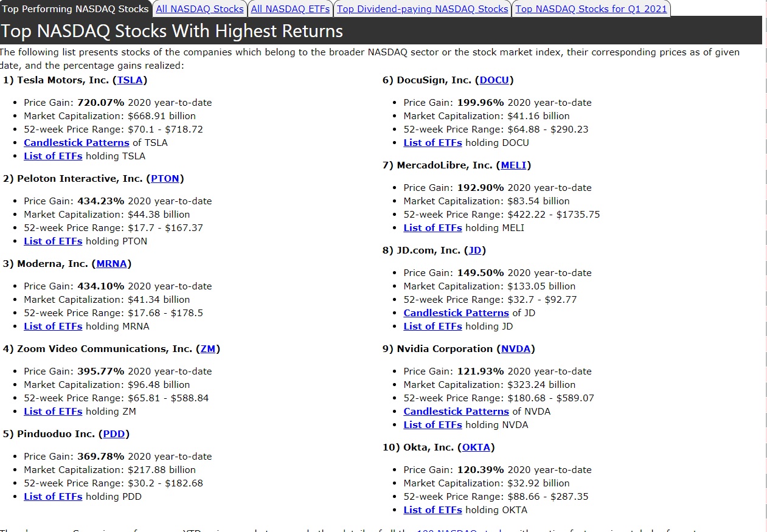This screenshot has height=532, width=767.
Task: Open List of ETFs holding TSLA
Action: pos(53,156)
